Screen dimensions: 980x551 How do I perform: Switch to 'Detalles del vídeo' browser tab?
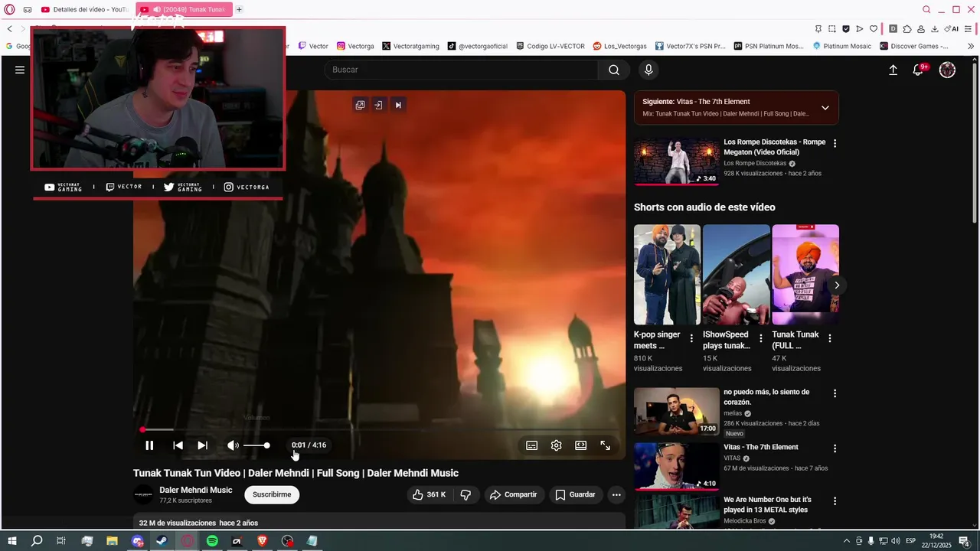click(85, 9)
